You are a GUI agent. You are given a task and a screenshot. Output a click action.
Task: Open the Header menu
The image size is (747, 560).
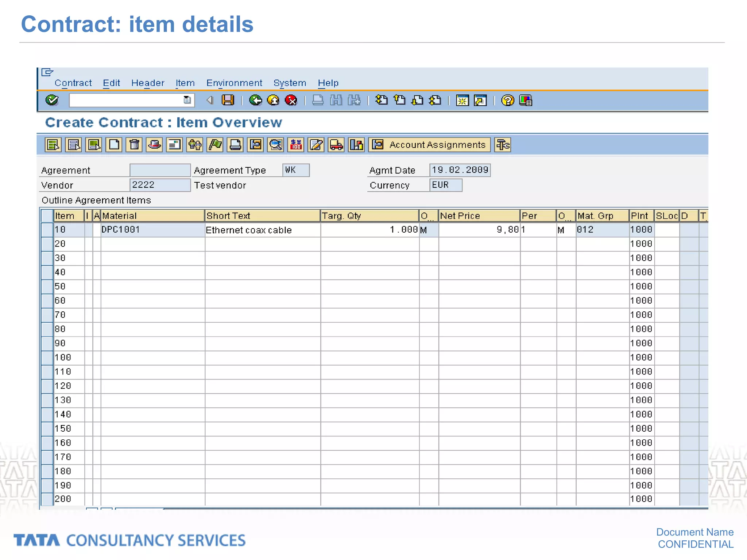148,83
